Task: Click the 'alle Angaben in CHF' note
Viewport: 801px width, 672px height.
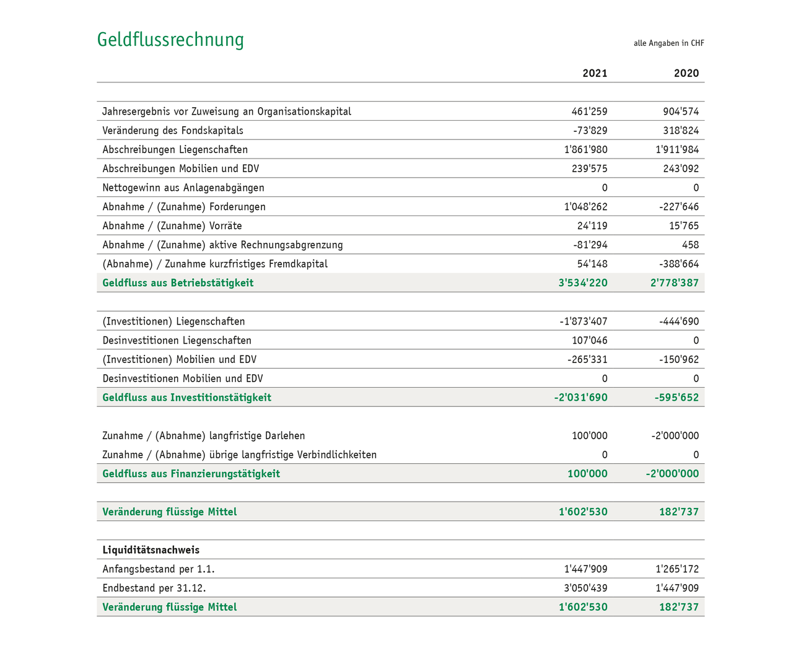Action: 668,43
